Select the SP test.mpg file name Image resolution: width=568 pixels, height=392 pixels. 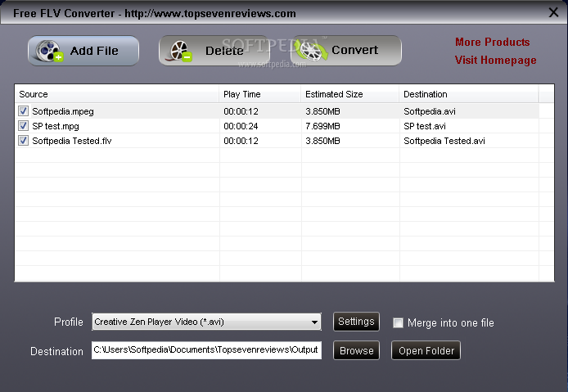click(x=56, y=126)
